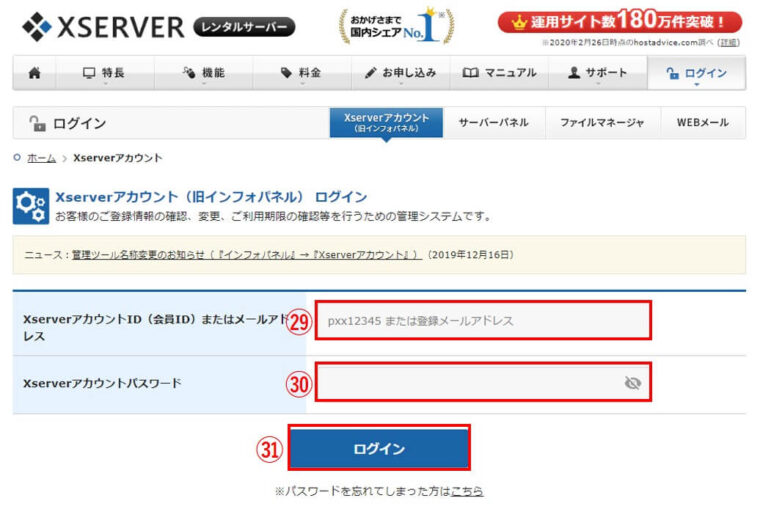Click the blue ログイン button
The height and width of the screenshot is (520, 760).
379,448
